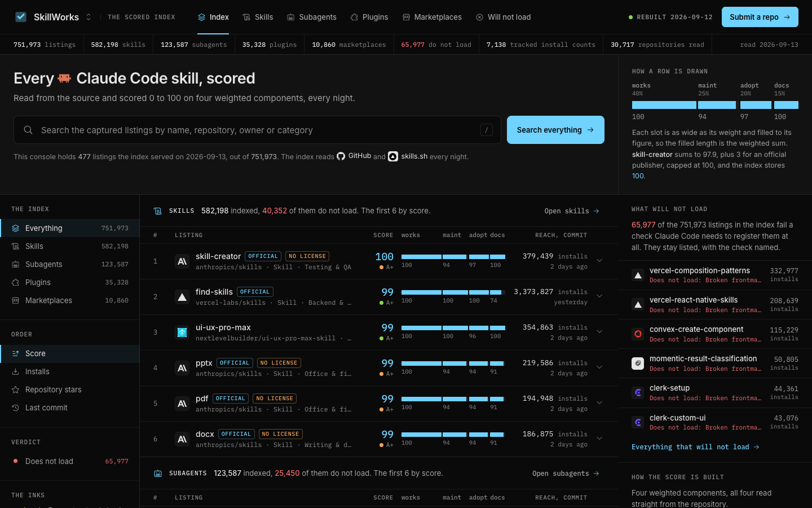Screen dimensions: 812x508
Task: Click the vercel-react-native-skills logo icon
Action: (x=638, y=304)
